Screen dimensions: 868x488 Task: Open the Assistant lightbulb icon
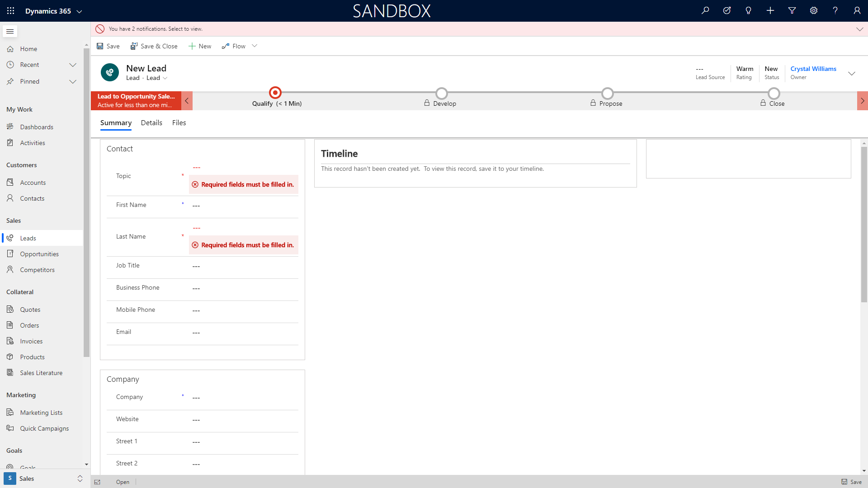tap(749, 10)
